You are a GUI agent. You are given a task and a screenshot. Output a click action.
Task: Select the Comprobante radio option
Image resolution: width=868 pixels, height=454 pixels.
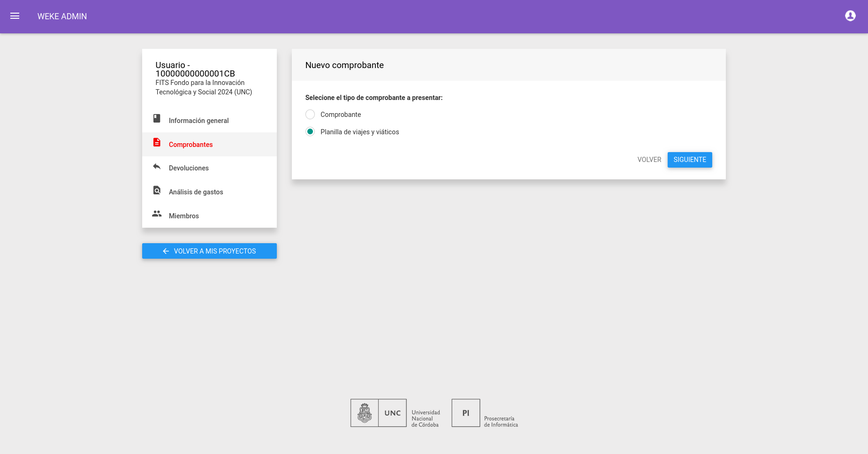tap(310, 115)
